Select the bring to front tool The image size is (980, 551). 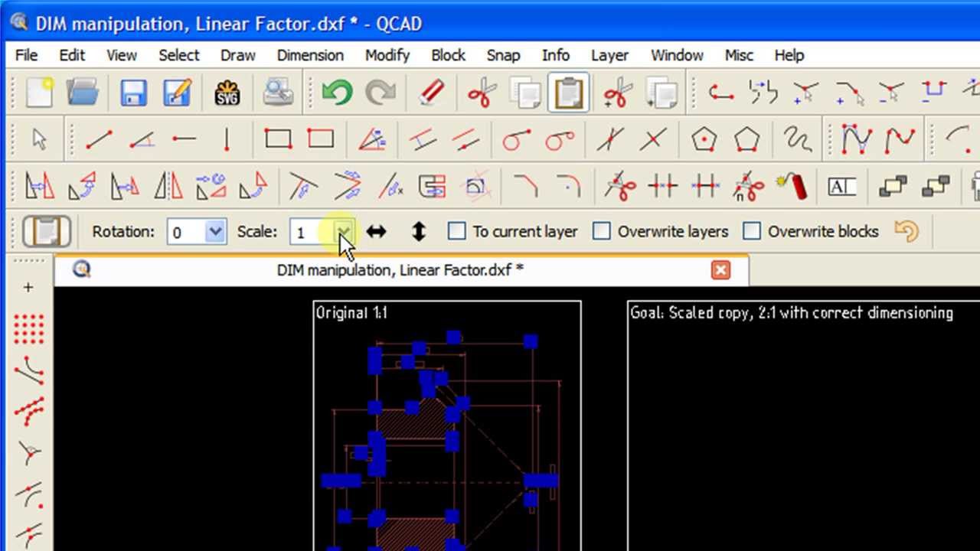[x=893, y=186]
